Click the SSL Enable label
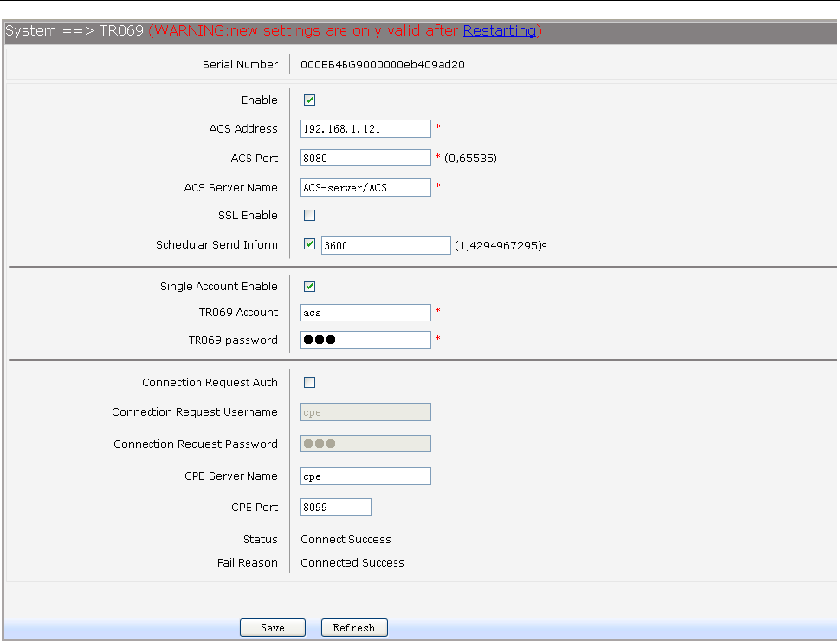Image resolution: width=840 pixels, height=641 pixels. pos(248,216)
